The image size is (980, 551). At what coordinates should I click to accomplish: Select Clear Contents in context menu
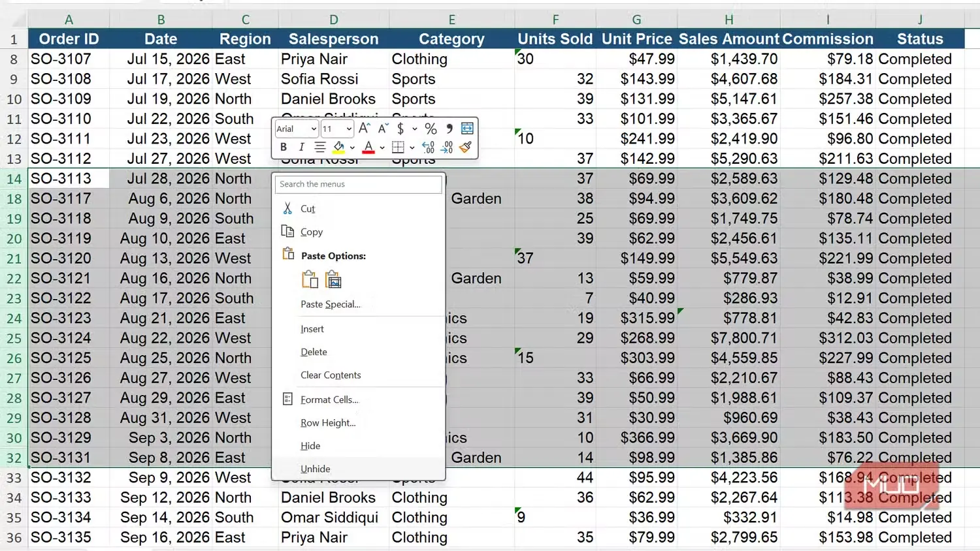(x=358, y=375)
